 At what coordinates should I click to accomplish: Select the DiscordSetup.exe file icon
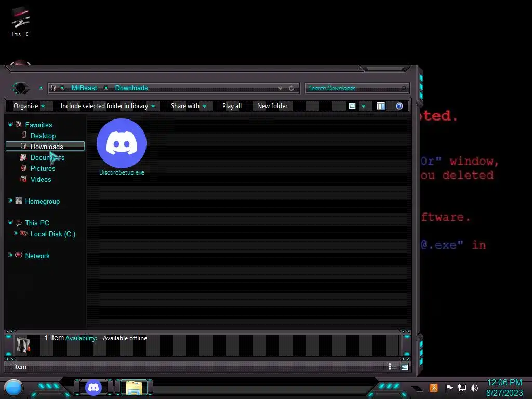pyautogui.click(x=122, y=143)
